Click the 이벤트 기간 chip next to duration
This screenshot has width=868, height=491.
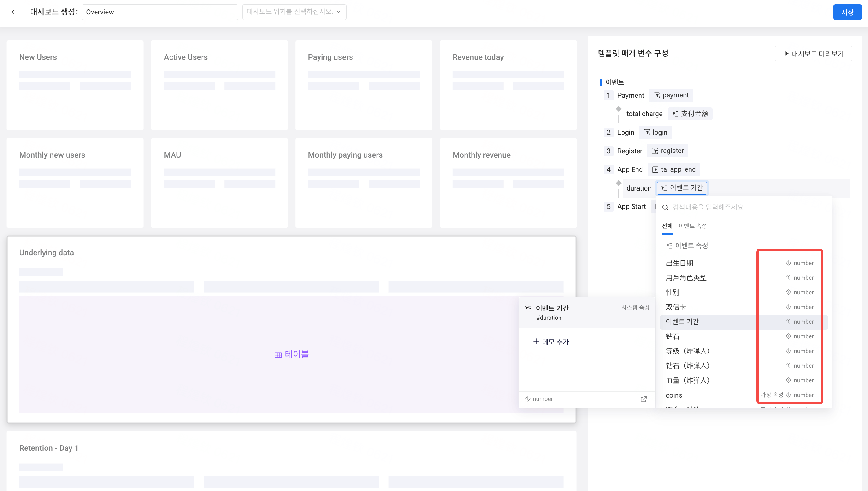click(x=682, y=188)
